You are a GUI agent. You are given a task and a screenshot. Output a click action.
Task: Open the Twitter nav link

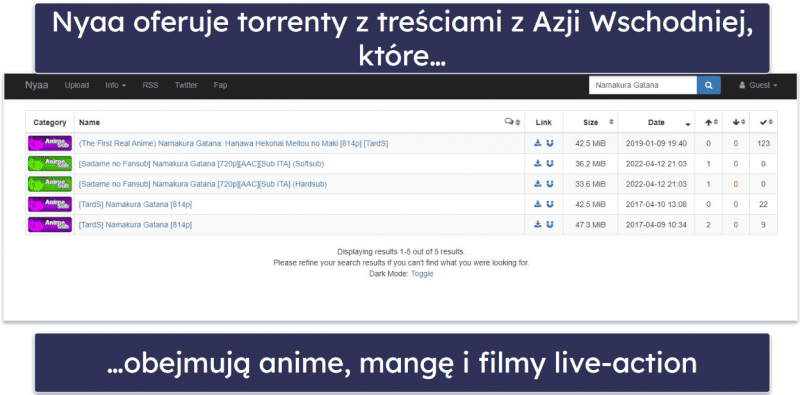[186, 85]
